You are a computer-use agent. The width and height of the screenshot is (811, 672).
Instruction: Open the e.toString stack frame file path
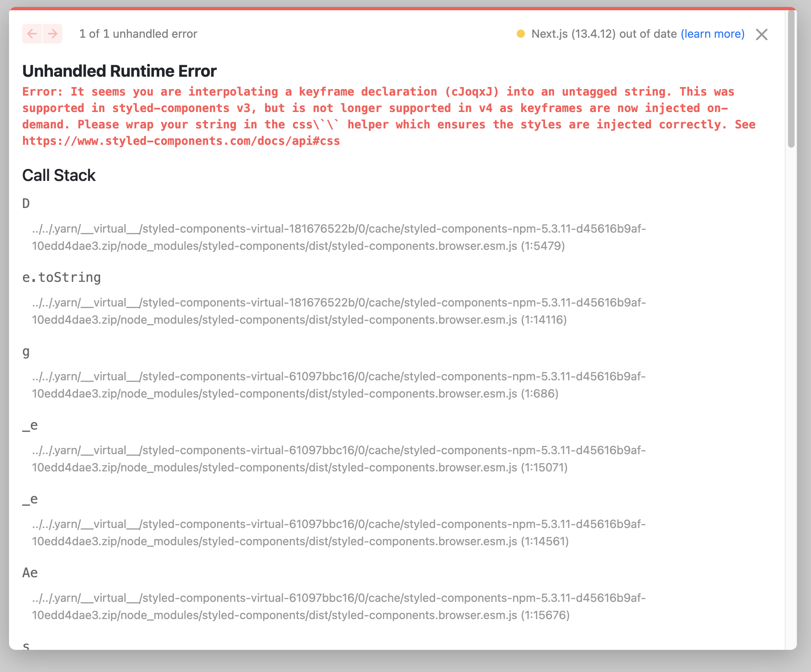pos(339,311)
